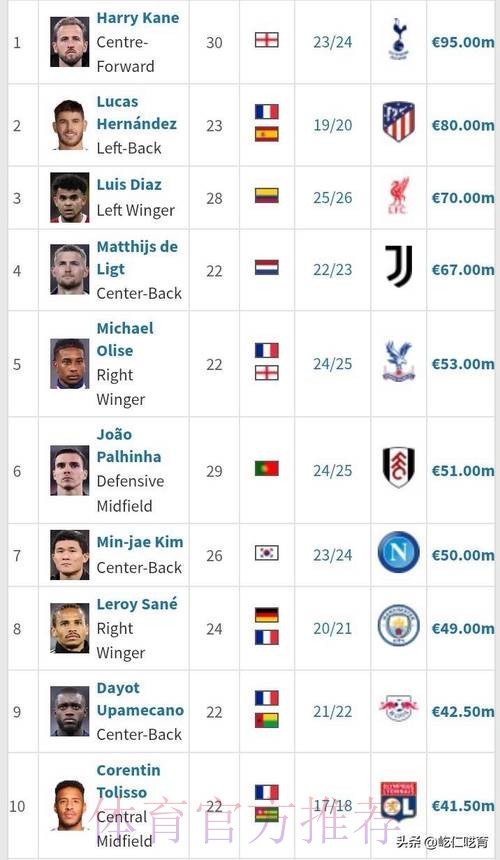Open the Dayot Upamecano profile link
Viewport: 500px width, 860px height.
click(x=140, y=699)
